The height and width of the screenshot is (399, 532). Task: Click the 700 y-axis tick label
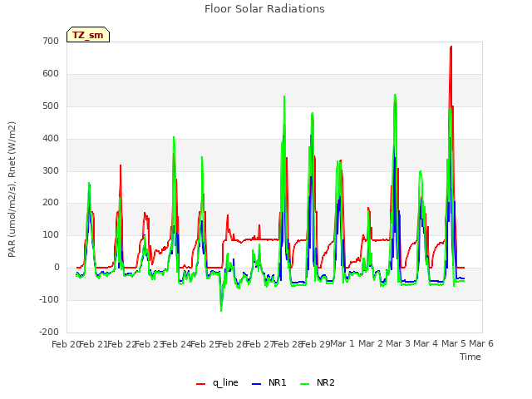[51, 42]
